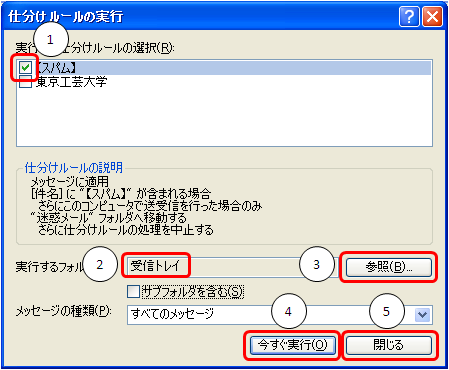Open the メッセージの種類 dropdown arrow

point(423,314)
